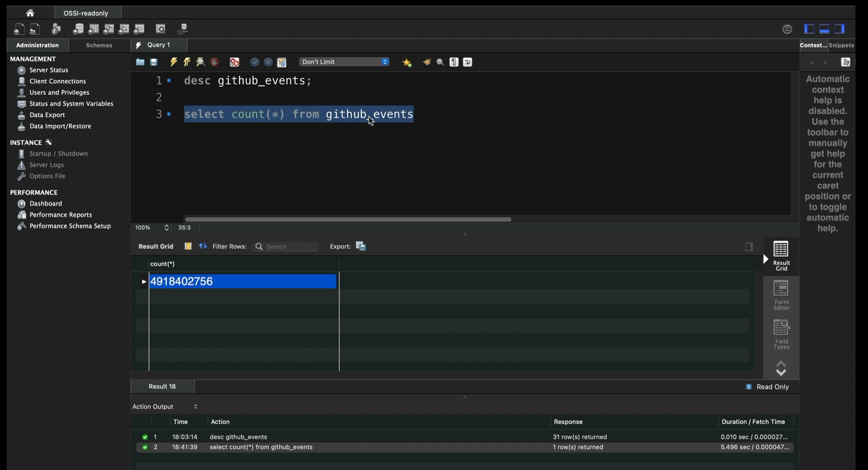The width and height of the screenshot is (868, 470).
Task: Switch to the Snippets tab
Action: (x=841, y=45)
